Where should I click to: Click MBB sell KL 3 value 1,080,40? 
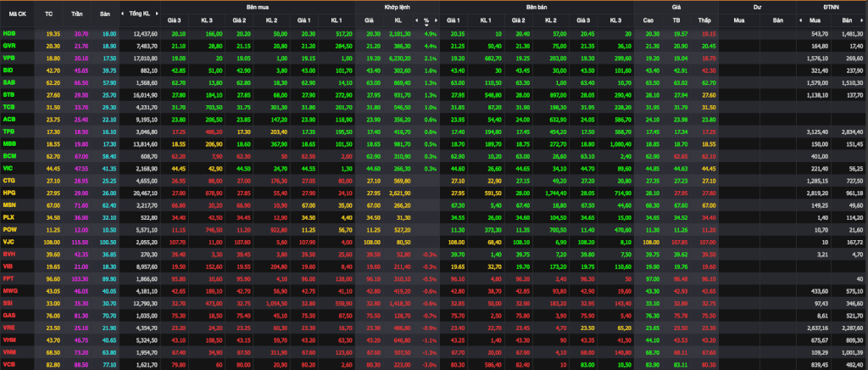click(620, 143)
